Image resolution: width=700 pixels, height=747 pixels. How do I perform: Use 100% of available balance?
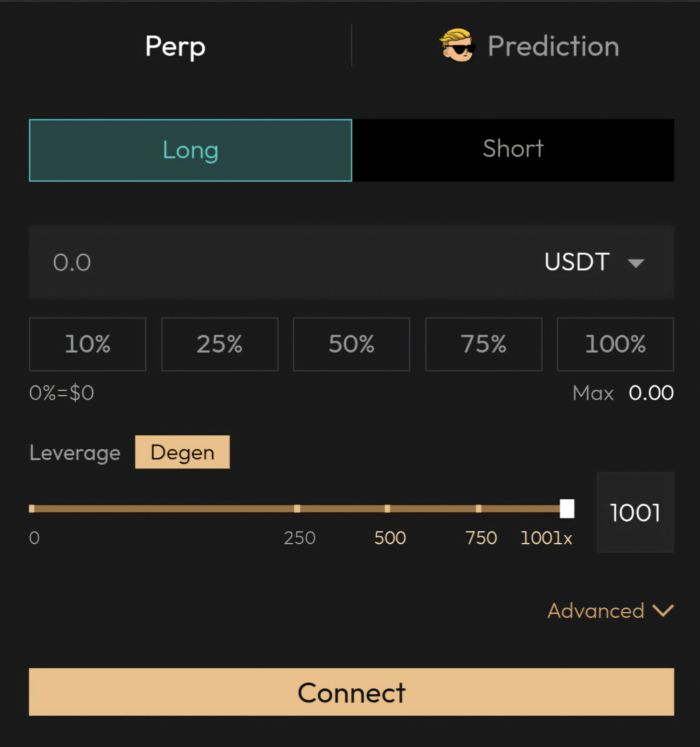tap(615, 344)
